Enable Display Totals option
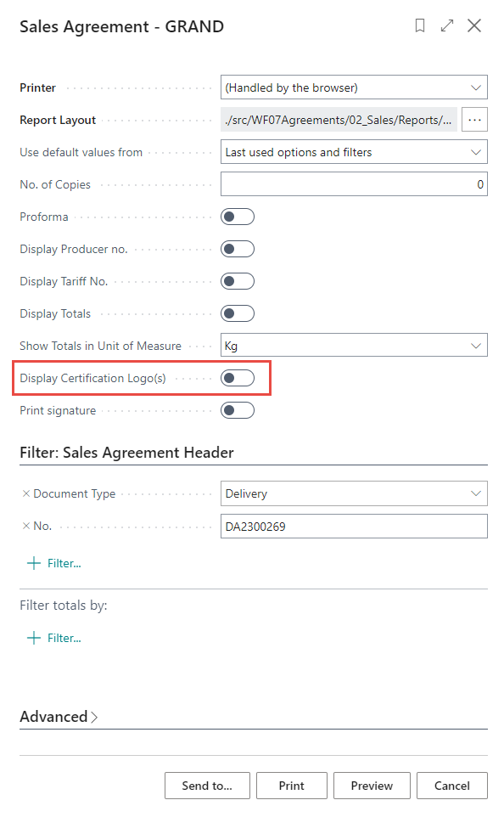The height and width of the screenshot is (817, 504). 238,313
